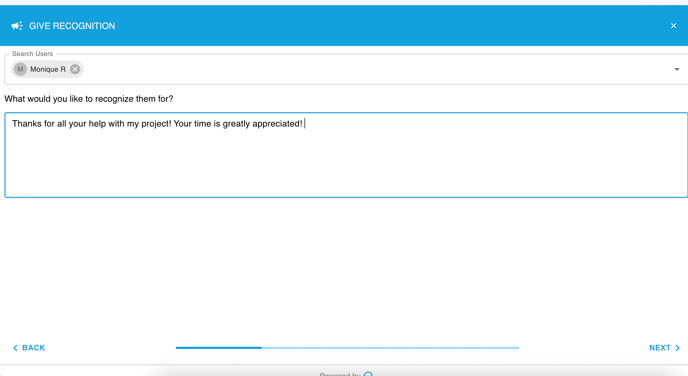Click the Search Users input field
This screenshot has width=688, height=376.
coord(346,69)
